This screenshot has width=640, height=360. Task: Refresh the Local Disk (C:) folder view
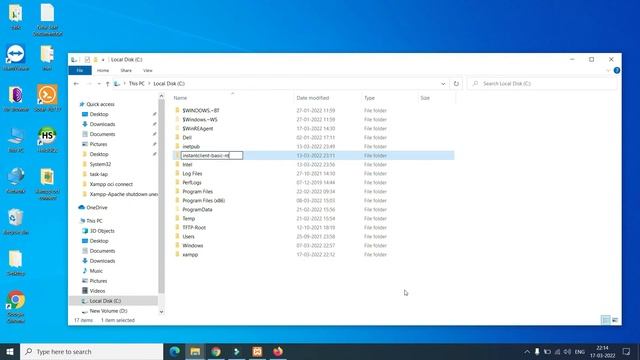click(456, 84)
